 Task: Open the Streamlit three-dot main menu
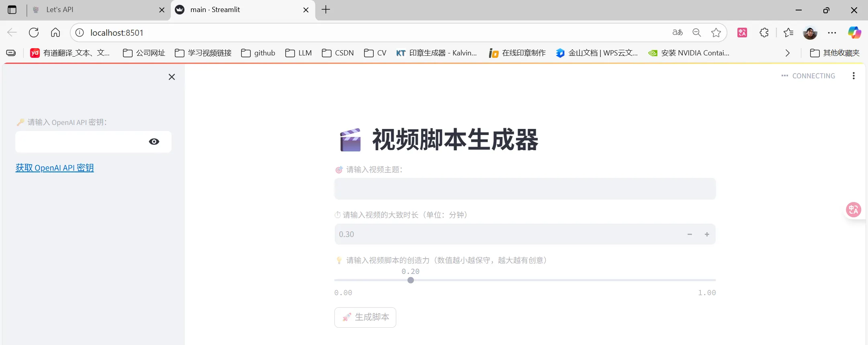tap(854, 76)
